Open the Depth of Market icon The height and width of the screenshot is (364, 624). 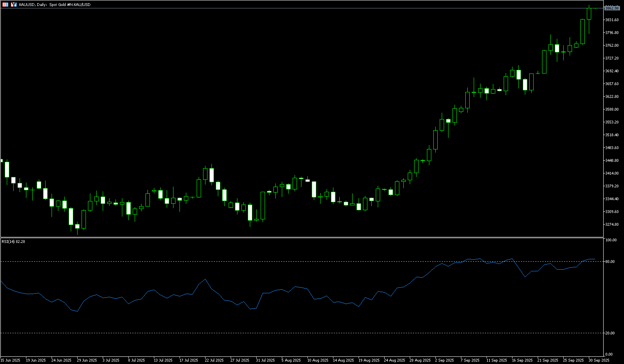[x=14, y=4]
